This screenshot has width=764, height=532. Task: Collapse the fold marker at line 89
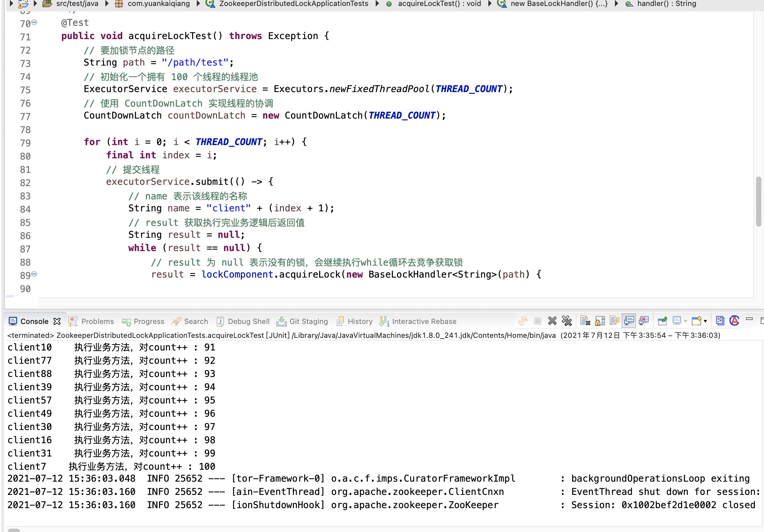[x=34, y=274]
